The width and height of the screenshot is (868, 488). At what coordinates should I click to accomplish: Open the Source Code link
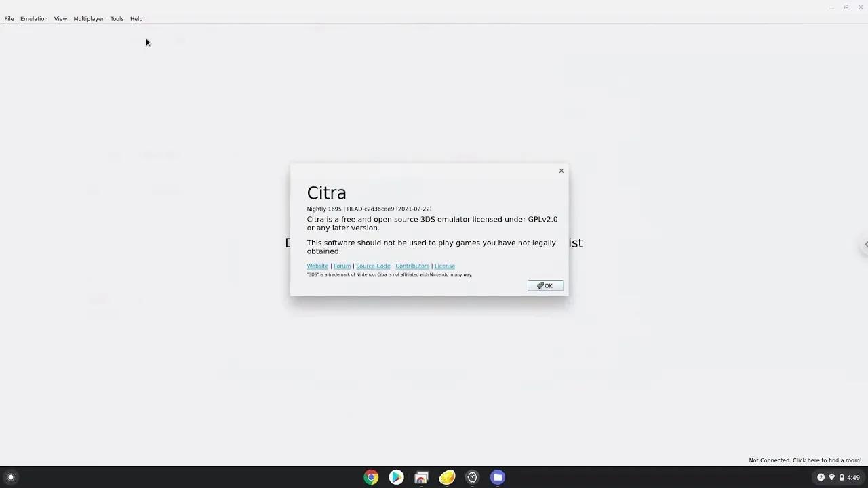(373, 266)
